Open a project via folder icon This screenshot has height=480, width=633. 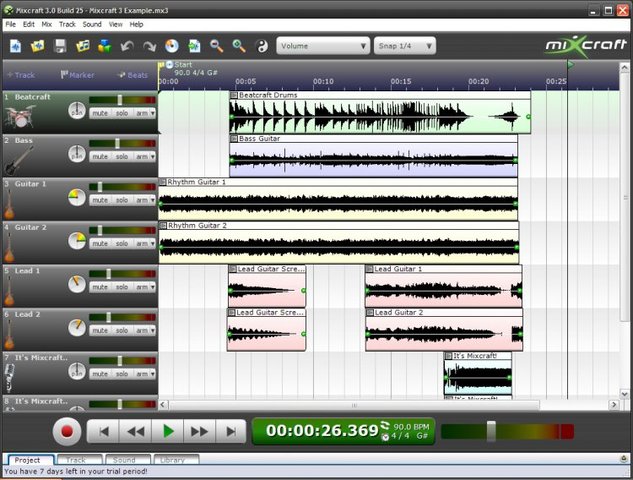[x=38, y=46]
